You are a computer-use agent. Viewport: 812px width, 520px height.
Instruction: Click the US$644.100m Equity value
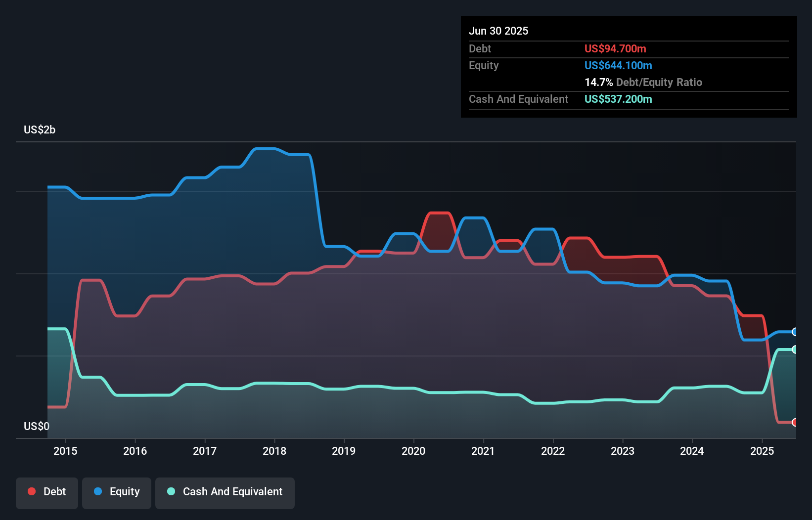[x=618, y=65]
